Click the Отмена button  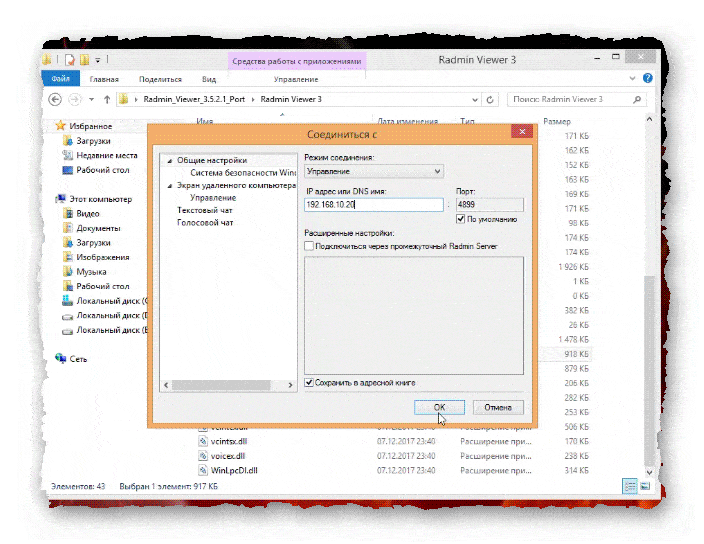(498, 407)
